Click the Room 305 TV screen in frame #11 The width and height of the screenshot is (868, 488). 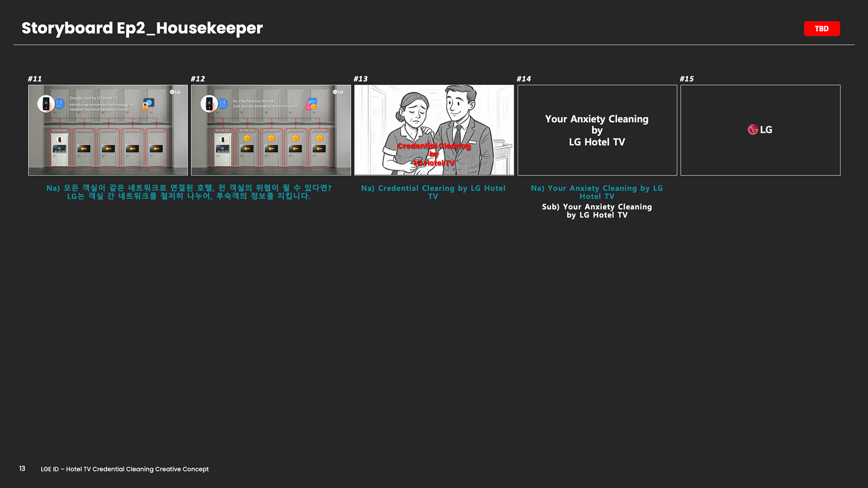tap(59, 148)
